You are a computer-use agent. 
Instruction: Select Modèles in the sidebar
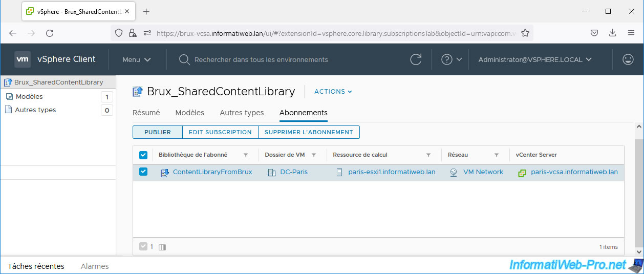coord(29,96)
